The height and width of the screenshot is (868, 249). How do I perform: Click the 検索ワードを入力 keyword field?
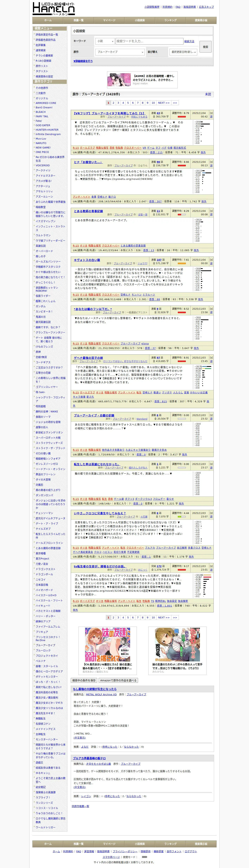149,41
